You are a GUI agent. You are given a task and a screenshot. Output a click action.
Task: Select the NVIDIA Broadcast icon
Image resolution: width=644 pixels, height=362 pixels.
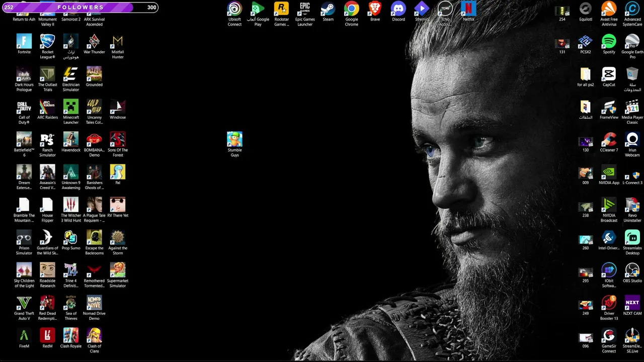coord(609,205)
